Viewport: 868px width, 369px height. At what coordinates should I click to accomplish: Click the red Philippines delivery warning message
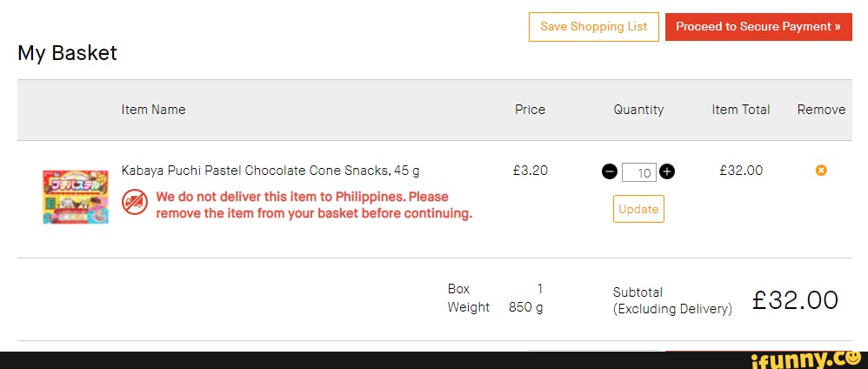314,205
